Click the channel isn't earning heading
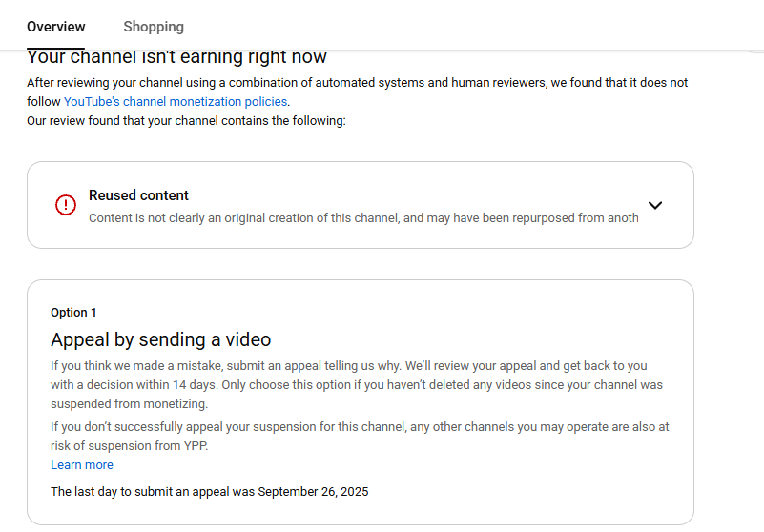This screenshot has height=532, width=764. pyautogui.click(x=176, y=57)
